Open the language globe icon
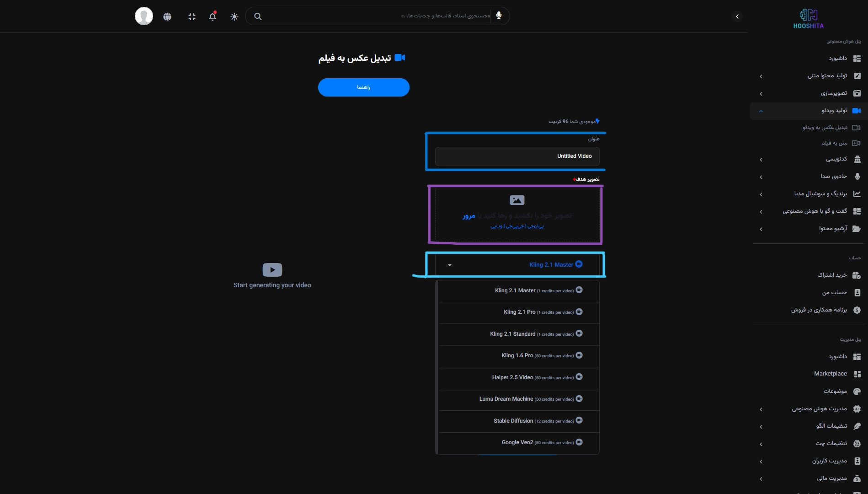The image size is (868, 494). click(167, 16)
